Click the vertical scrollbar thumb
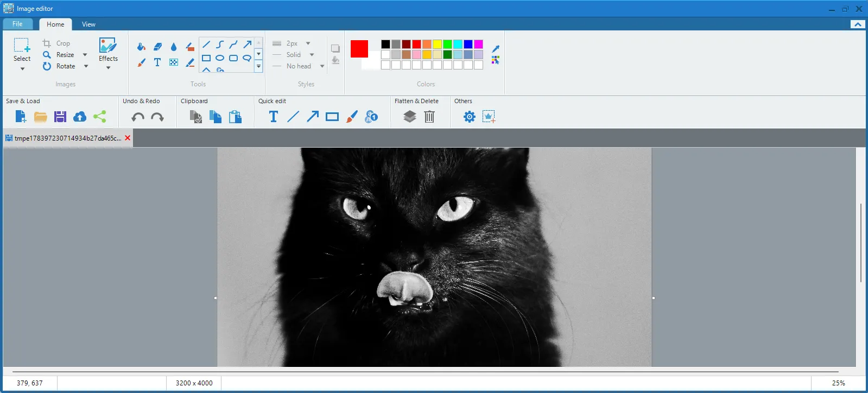Screen dimensions: 868x393 pyautogui.click(x=861, y=243)
